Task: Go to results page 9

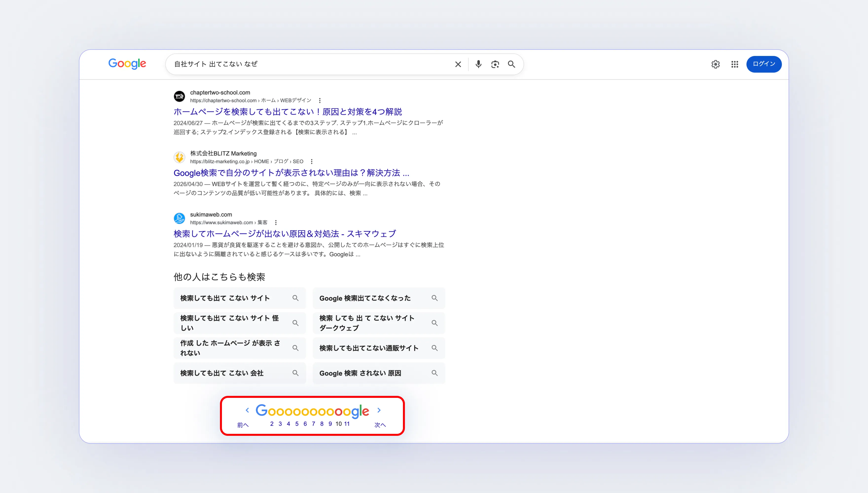Action: pyautogui.click(x=330, y=423)
